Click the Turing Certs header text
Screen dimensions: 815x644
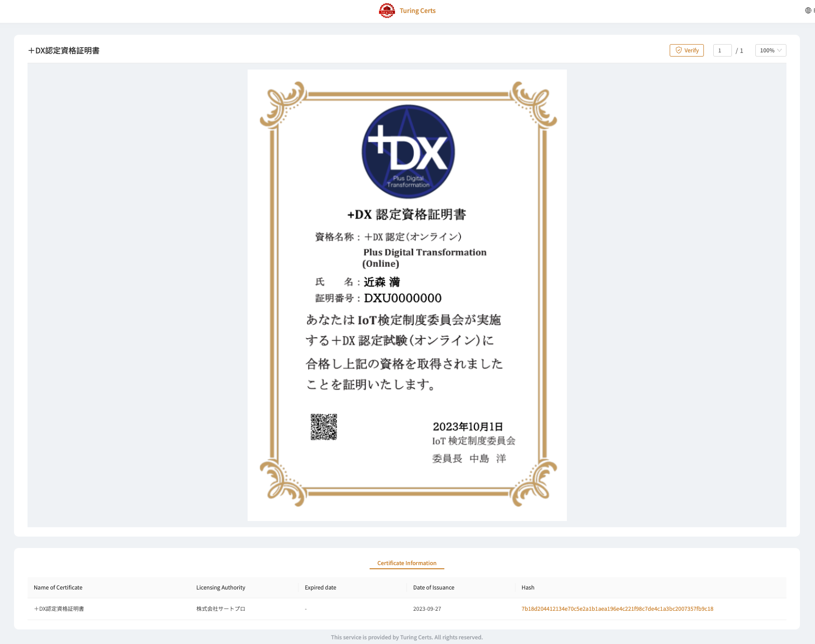(x=417, y=10)
